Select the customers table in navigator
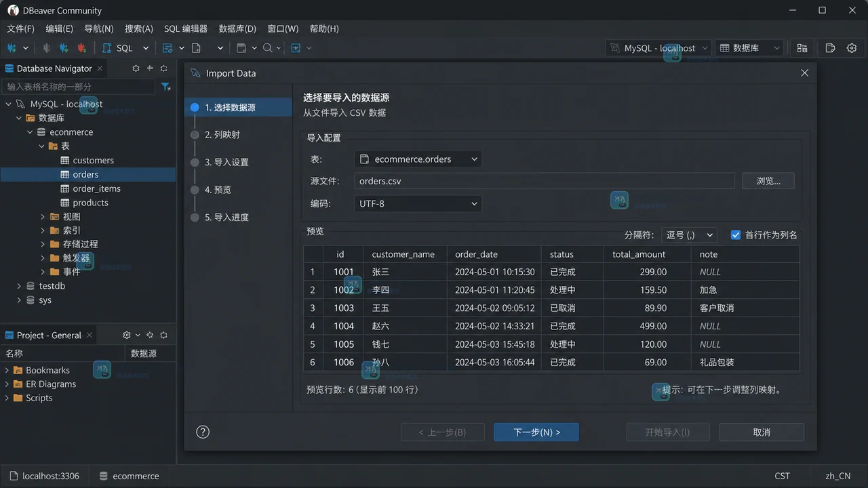The image size is (868, 488). click(93, 161)
